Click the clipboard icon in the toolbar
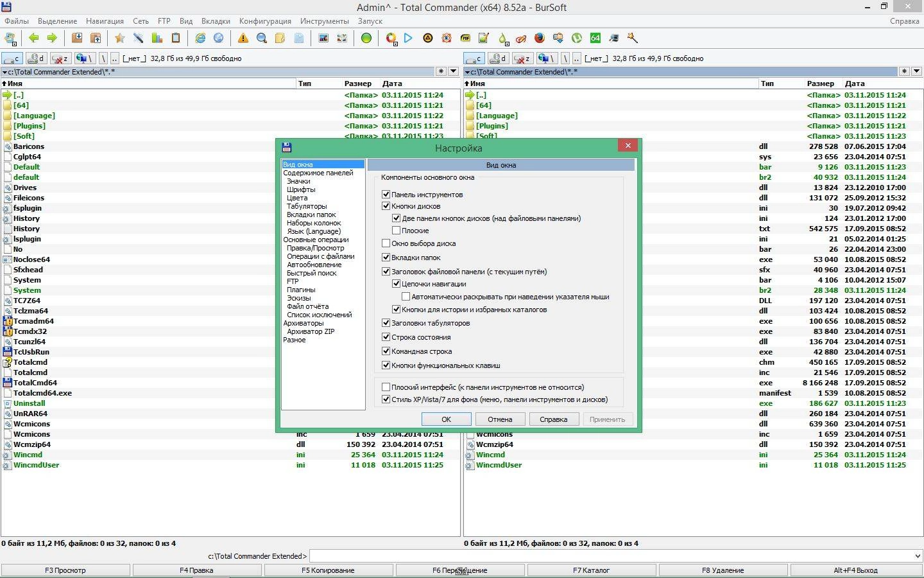This screenshot has height=578, width=924. (176, 38)
